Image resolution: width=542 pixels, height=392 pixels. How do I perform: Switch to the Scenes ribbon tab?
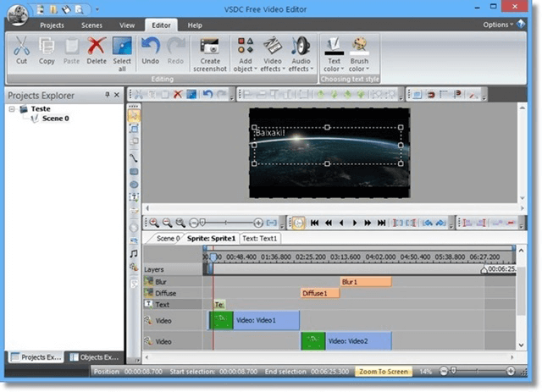91,25
